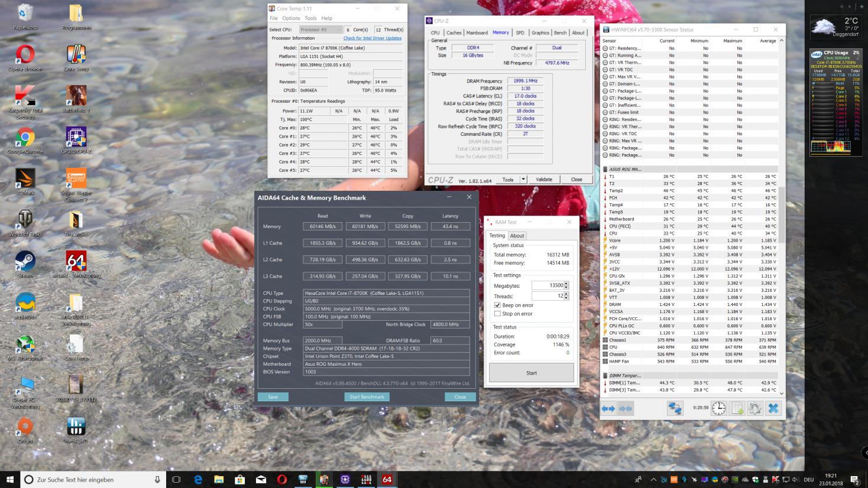Image resolution: width=868 pixels, height=488 pixels.
Task: Click taskbar volume speaker icon
Action: (796, 480)
